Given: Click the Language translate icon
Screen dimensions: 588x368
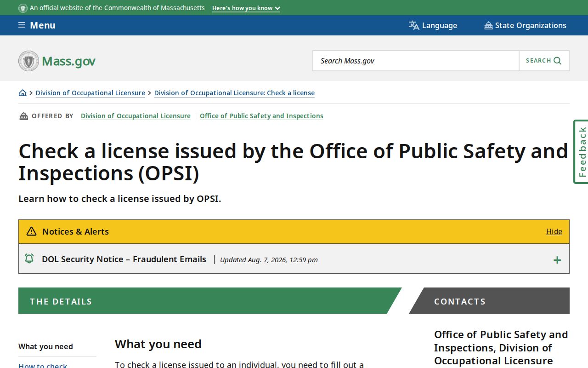Looking at the screenshot, I should coord(414,25).
